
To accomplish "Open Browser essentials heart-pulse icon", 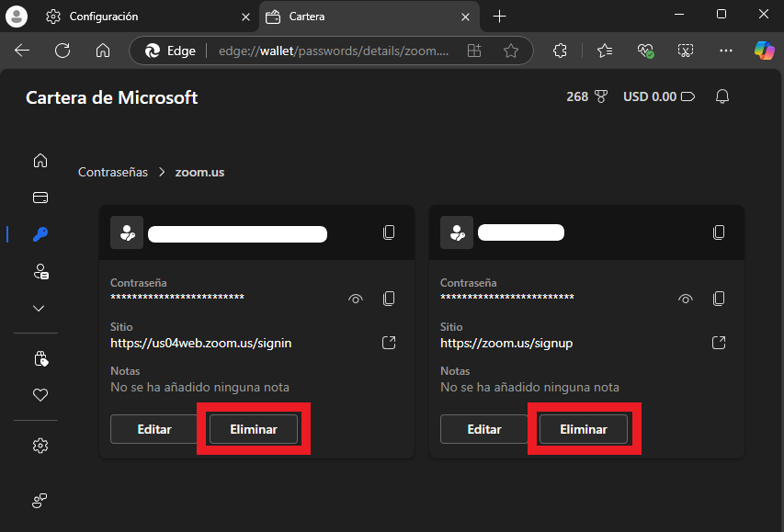I will click(645, 51).
